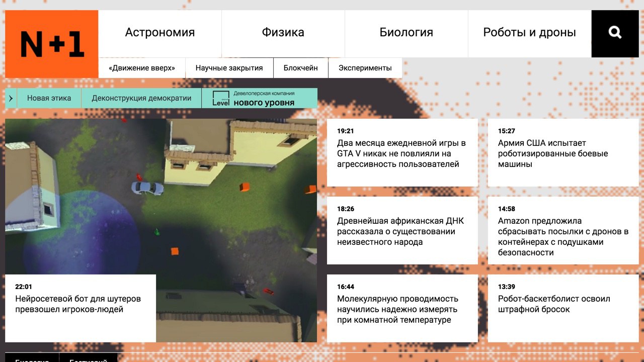The width and height of the screenshot is (644, 362).
Task: Click the 15:27 timestamp
Action: tap(507, 131)
